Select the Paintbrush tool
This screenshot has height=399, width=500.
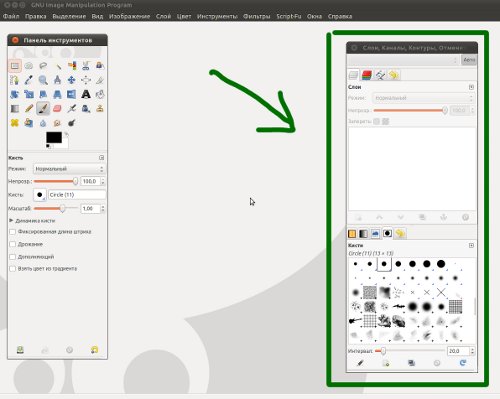(43, 109)
